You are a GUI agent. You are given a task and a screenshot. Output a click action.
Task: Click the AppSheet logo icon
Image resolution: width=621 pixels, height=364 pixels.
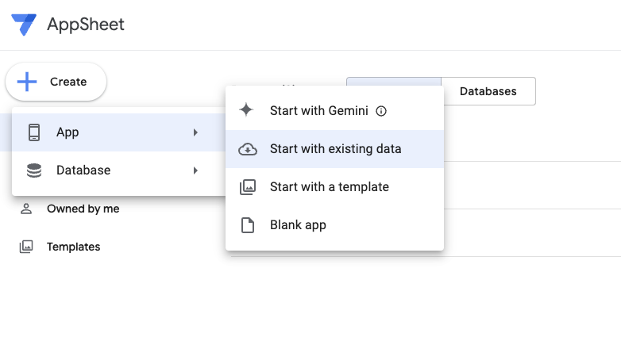24,25
